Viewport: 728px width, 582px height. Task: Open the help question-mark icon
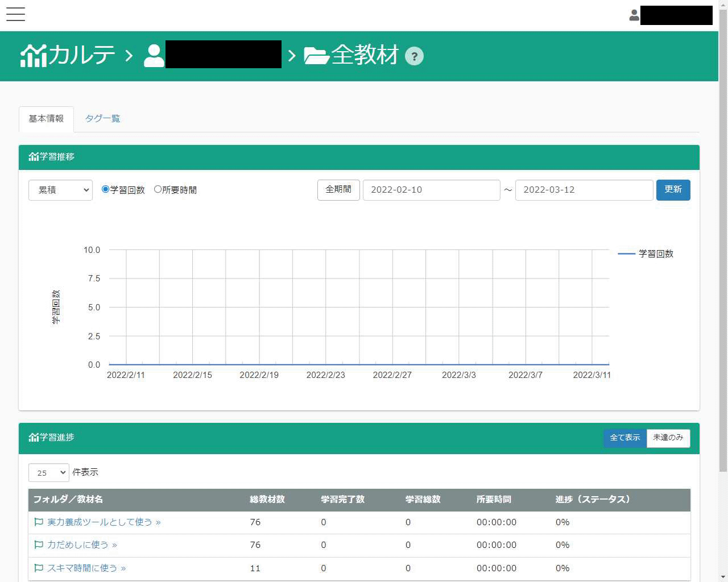coord(414,56)
